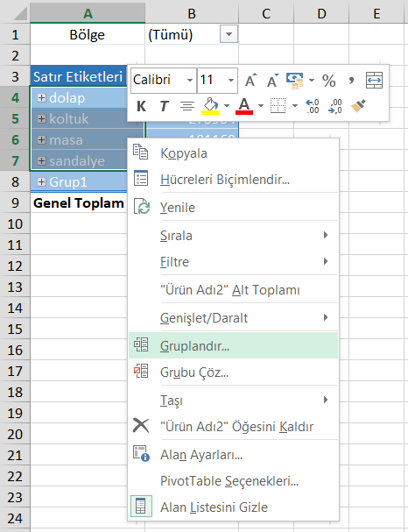
Task: Select column D header
Action: coord(321,13)
